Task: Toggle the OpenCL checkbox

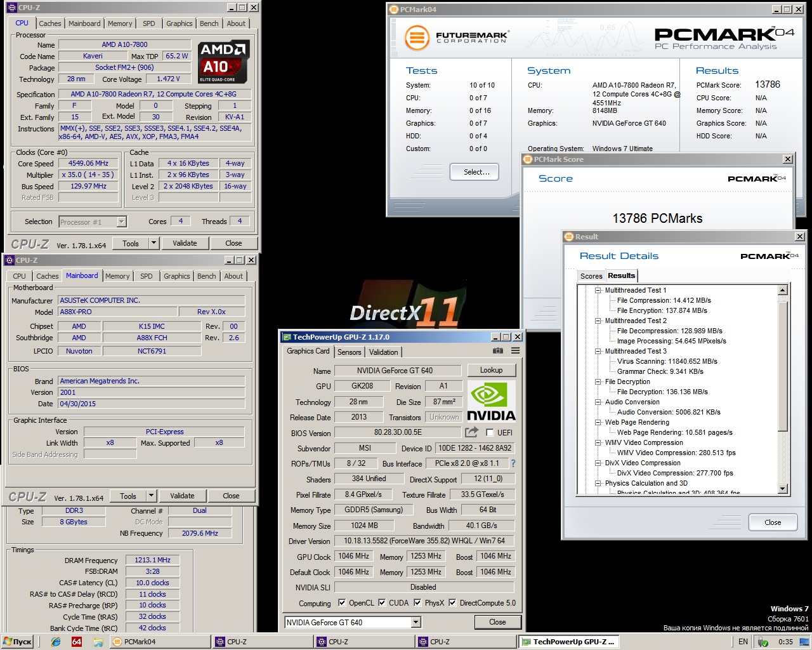Action: (x=342, y=602)
